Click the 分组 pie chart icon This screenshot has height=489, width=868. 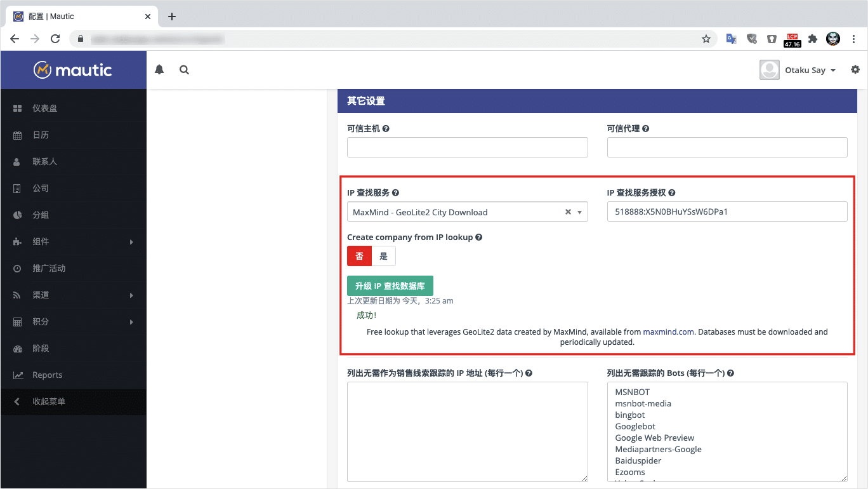(18, 215)
